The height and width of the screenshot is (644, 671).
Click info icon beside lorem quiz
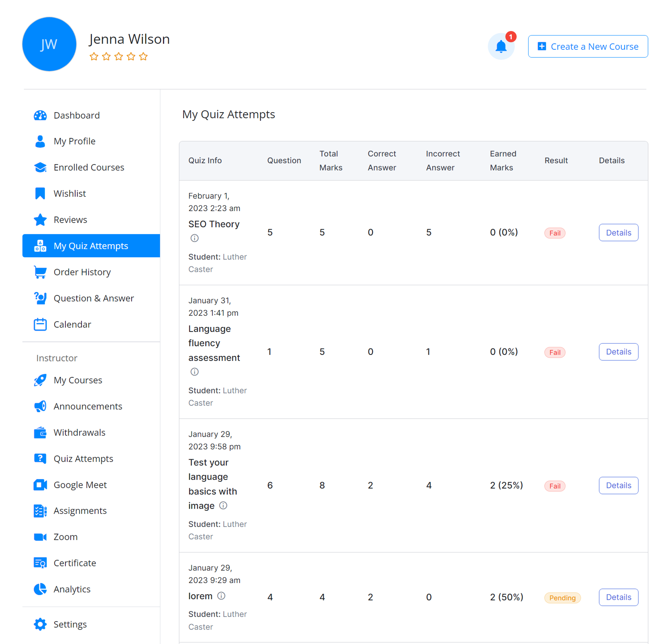pos(221,596)
